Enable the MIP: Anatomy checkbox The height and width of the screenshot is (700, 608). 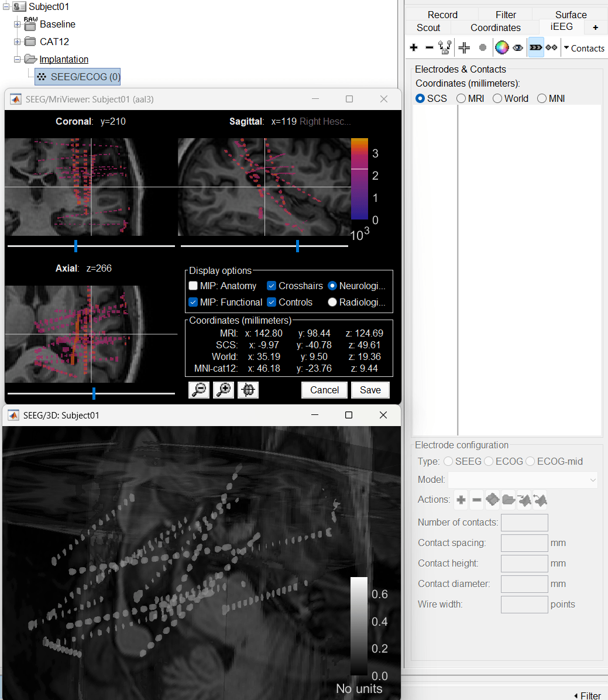(193, 286)
